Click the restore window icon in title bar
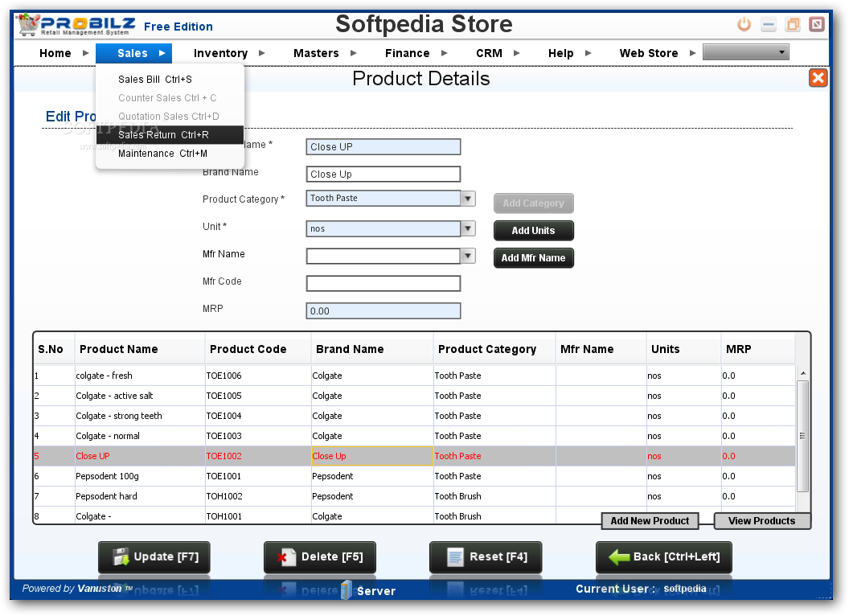This screenshot has width=849, height=616. pos(793,24)
